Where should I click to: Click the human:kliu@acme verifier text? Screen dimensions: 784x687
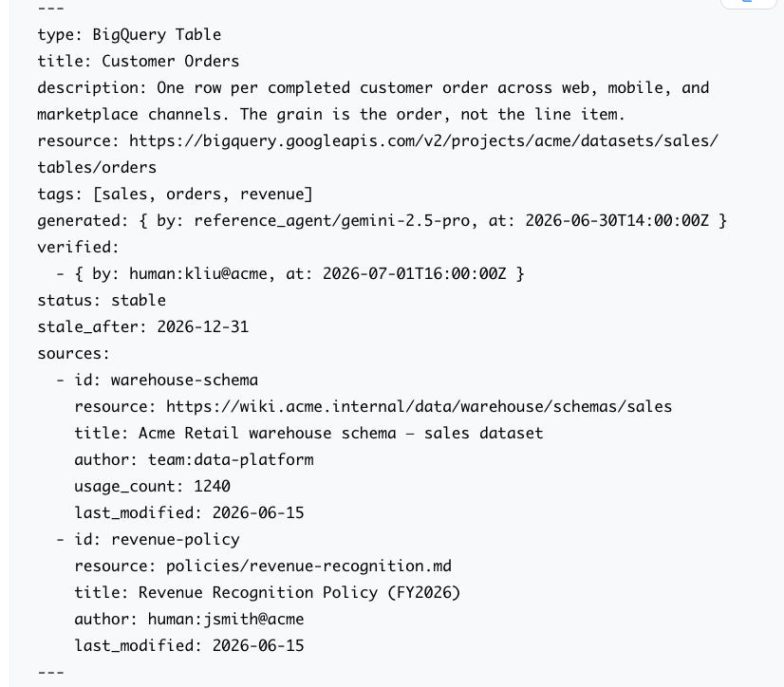198,274
